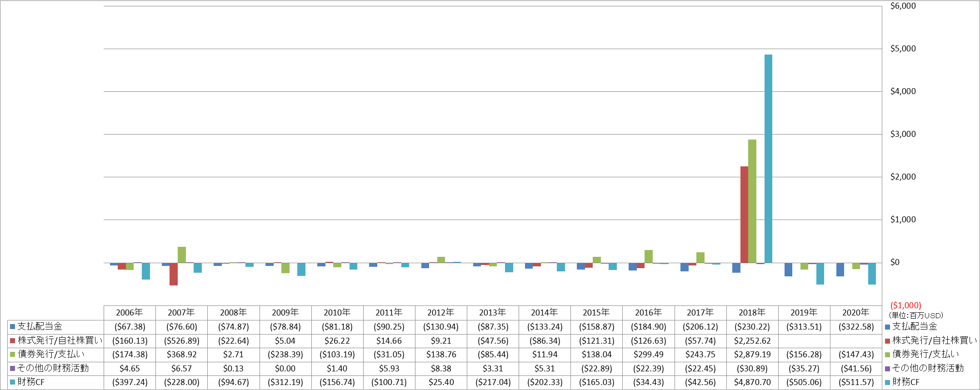
Task: Click the $2,252.62 stock issuance cell
Action: pos(752,341)
